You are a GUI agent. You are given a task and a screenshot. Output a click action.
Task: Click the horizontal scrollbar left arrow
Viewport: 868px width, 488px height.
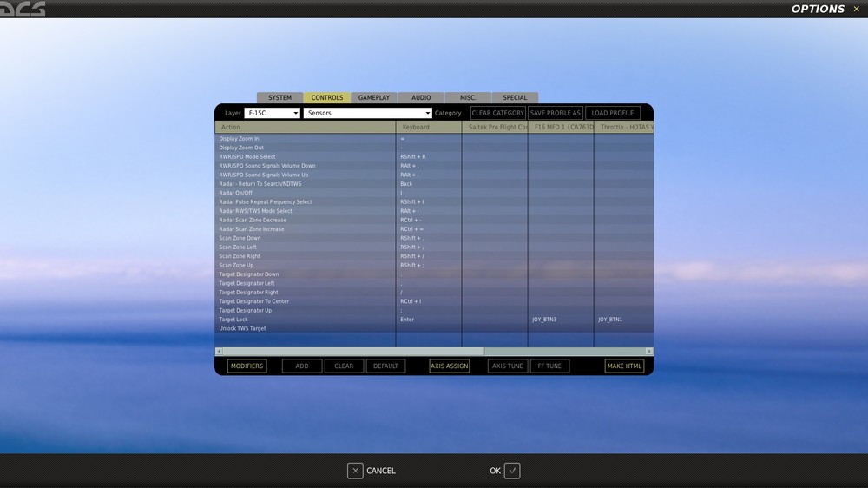click(219, 351)
